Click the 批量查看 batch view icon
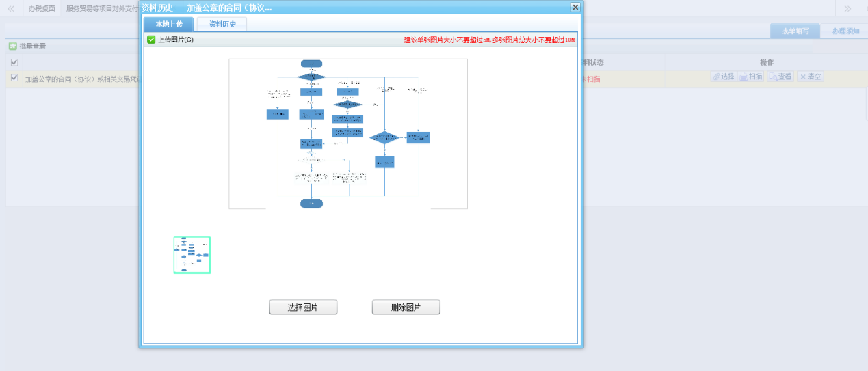This screenshot has height=371, width=868. pyautogui.click(x=13, y=46)
